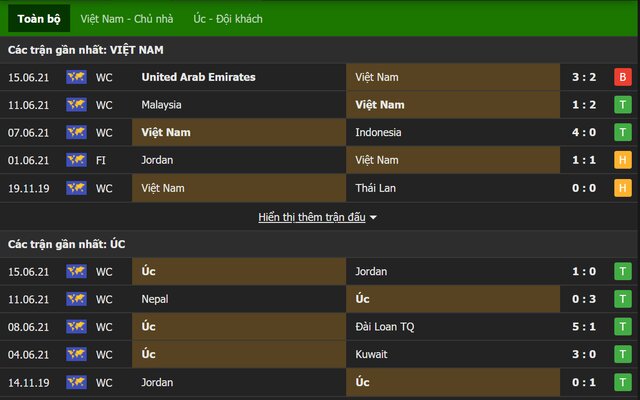This screenshot has height=400, width=640.
Task: Expand more matches with Hiển thị thêm trận đấu
Action: (x=311, y=217)
